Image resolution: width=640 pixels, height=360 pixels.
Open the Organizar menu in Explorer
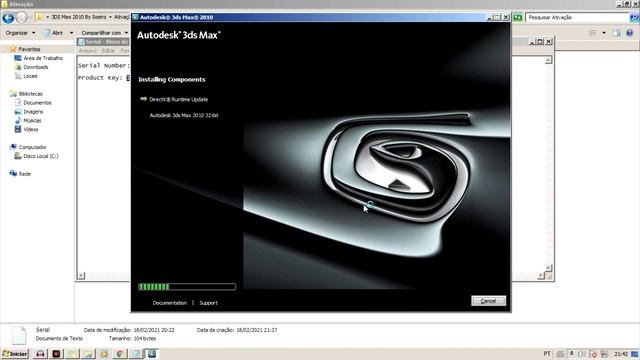coord(20,33)
